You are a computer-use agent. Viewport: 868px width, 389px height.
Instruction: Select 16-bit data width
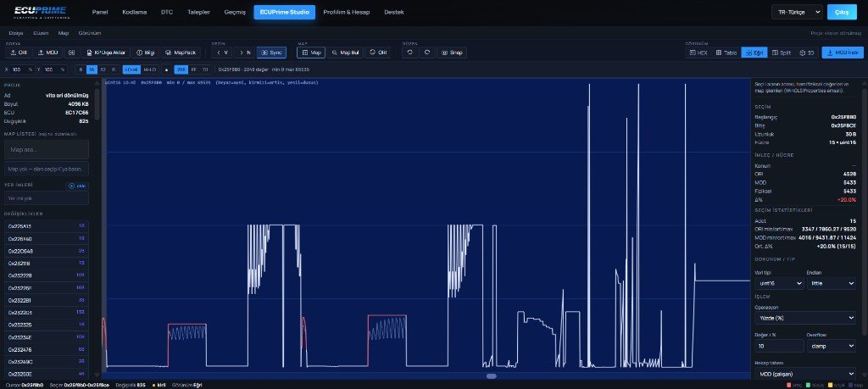(92, 69)
